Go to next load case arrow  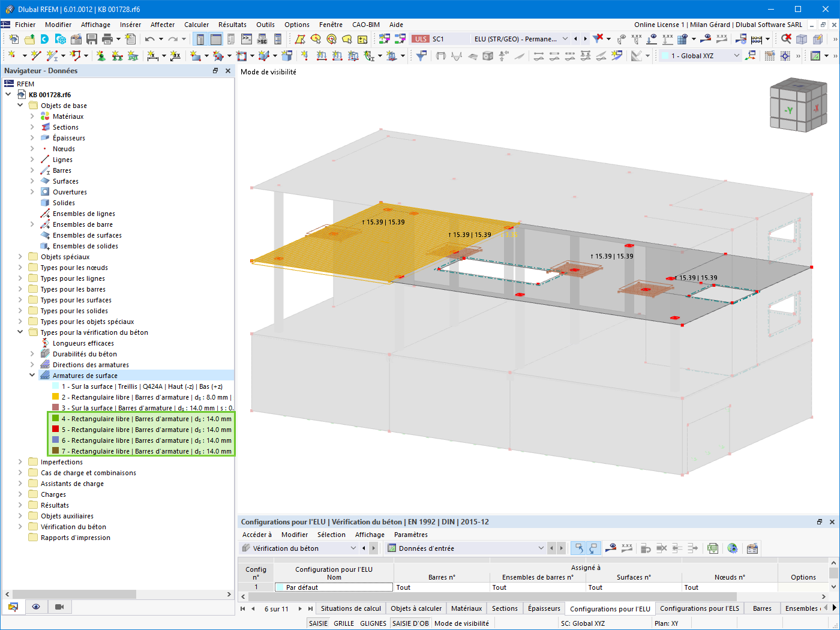[585, 39]
